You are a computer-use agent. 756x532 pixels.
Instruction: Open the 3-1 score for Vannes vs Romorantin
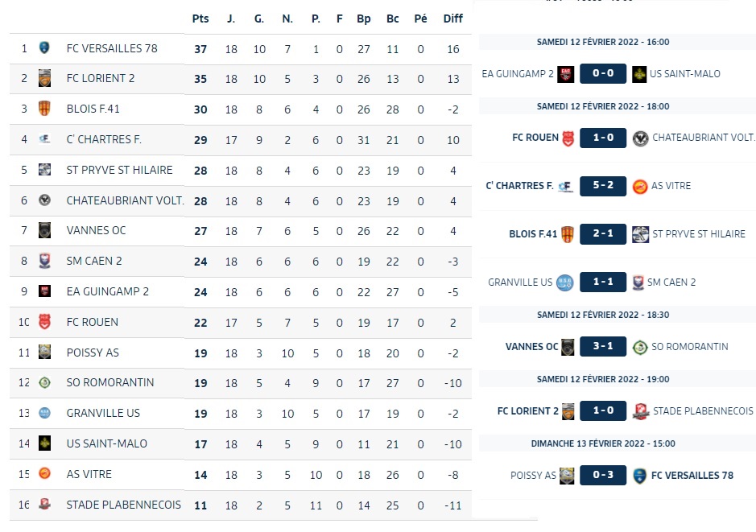pos(603,346)
